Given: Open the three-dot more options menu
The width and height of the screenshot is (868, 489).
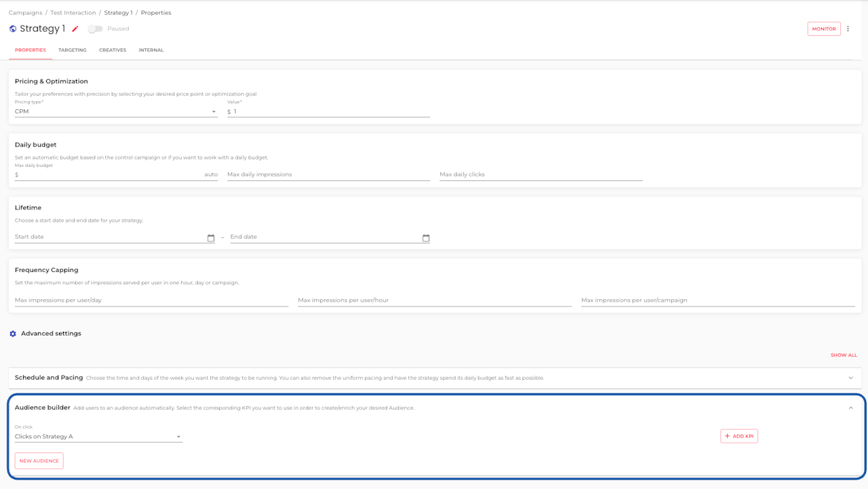Looking at the screenshot, I should tap(848, 29).
